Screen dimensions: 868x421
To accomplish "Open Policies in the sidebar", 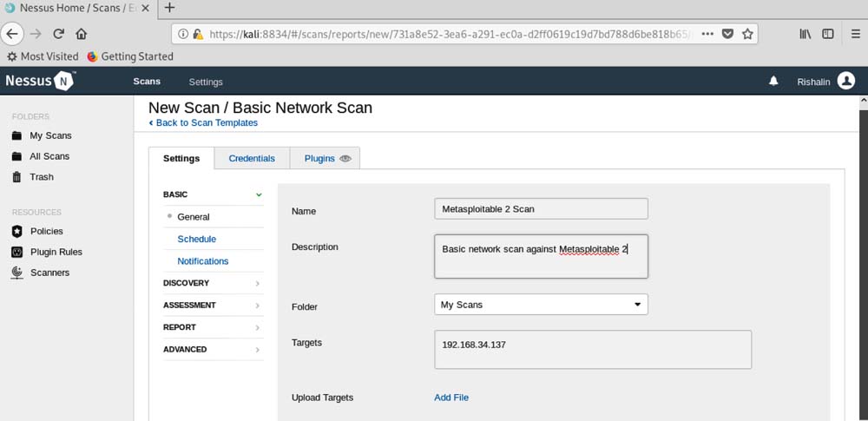I will point(46,231).
